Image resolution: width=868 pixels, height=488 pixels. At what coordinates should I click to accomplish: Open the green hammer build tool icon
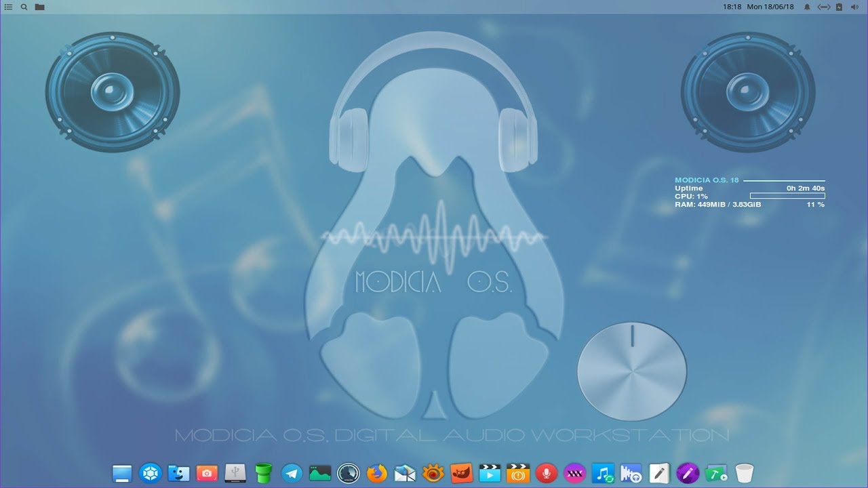tap(715, 473)
